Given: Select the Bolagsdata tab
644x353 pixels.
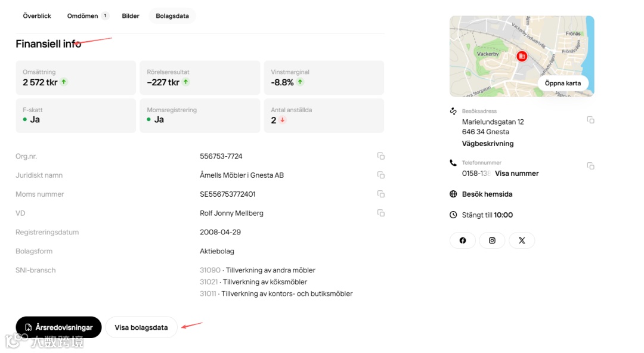Looking at the screenshot, I should point(172,16).
